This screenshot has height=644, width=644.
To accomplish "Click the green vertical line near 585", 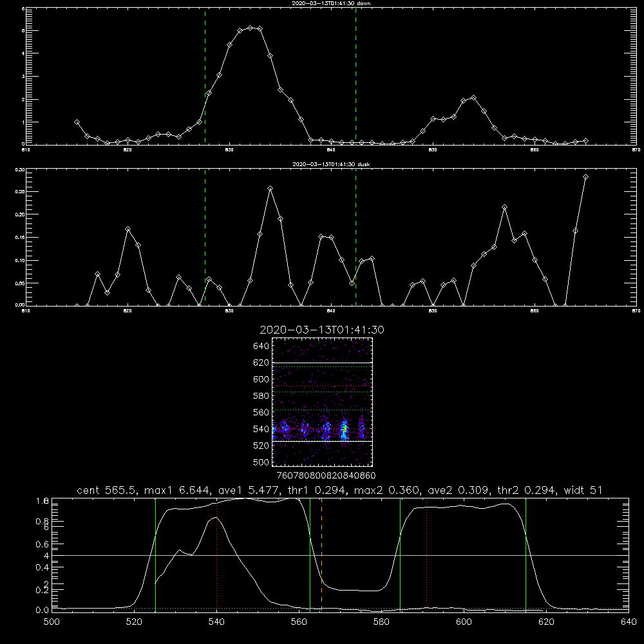I will pos(400,555).
